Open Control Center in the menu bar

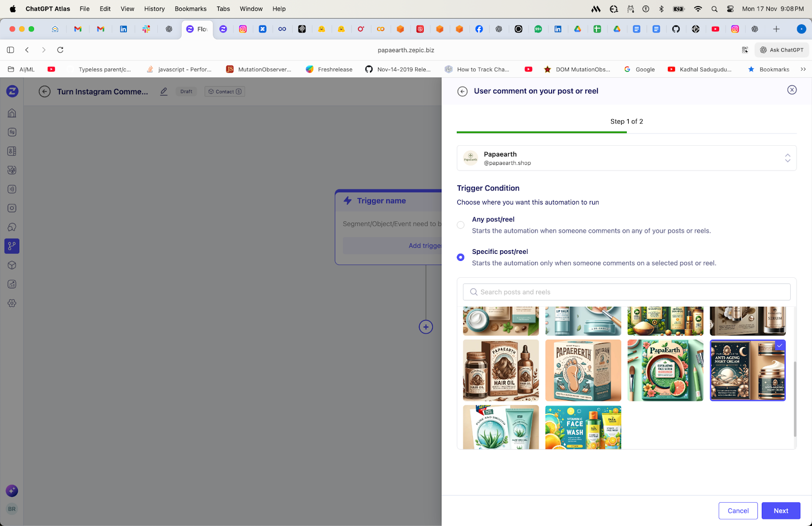(x=730, y=9)
